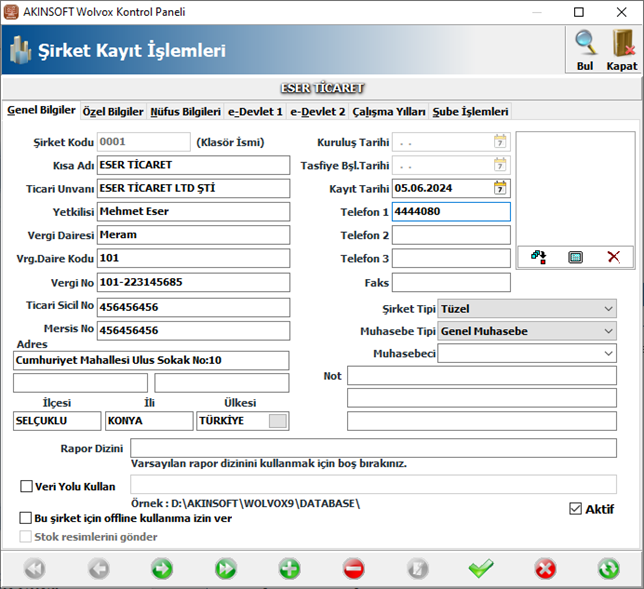Click the red X under logo box
The height and width of the screenshot is (589, 644).
(x=613, y=257)
